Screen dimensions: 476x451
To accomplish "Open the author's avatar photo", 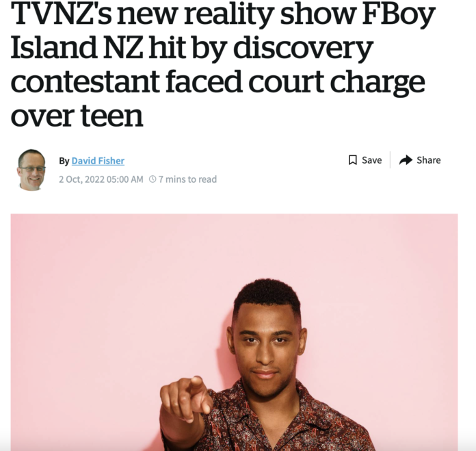I will coord(31,170).
